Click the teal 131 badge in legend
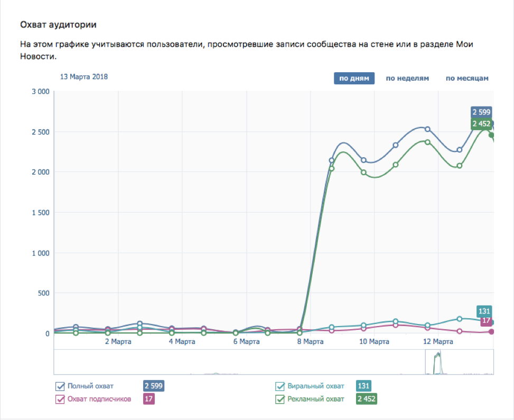 point(363,386)
